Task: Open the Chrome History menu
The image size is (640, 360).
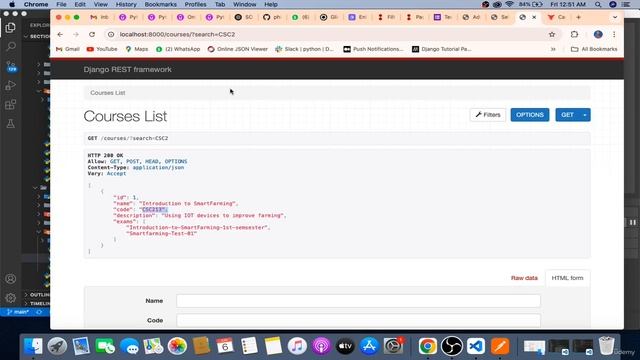Action: (126, 4)
